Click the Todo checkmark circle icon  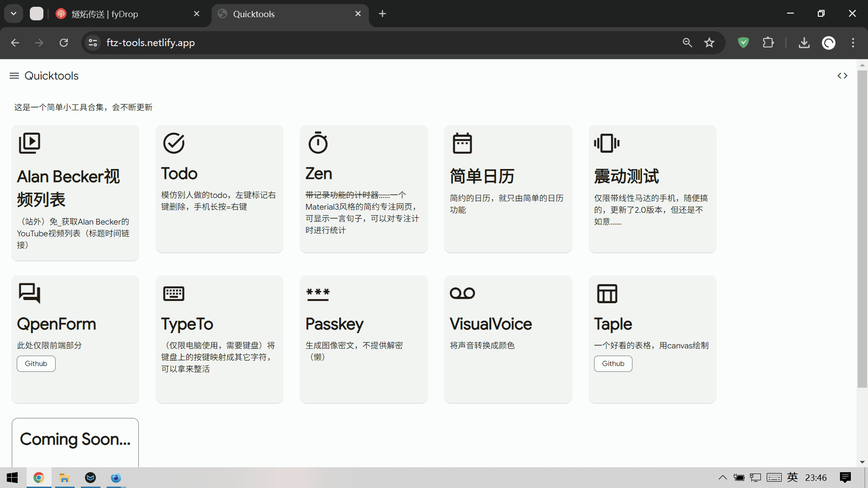(x=174, y=143)
